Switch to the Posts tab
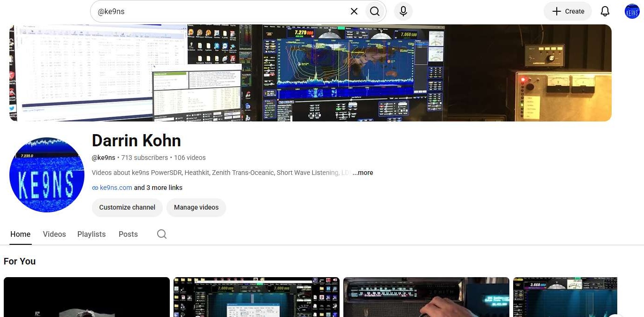Screen dimensions: 644x317 click(x=128, y=234)
